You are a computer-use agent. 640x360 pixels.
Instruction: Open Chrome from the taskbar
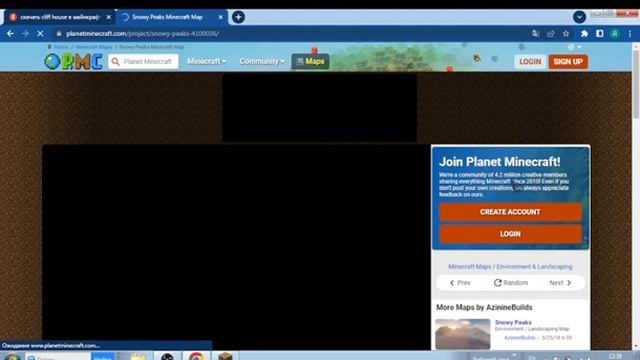point(196,356)
